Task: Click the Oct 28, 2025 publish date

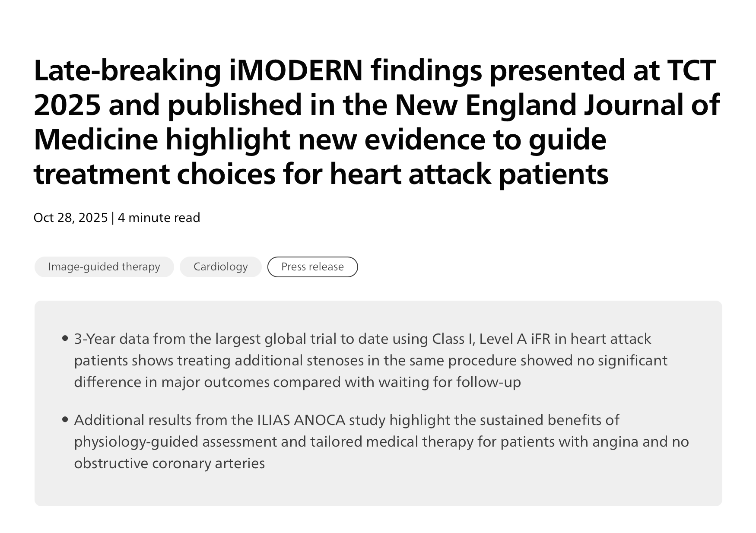Action: click(70, 218)
